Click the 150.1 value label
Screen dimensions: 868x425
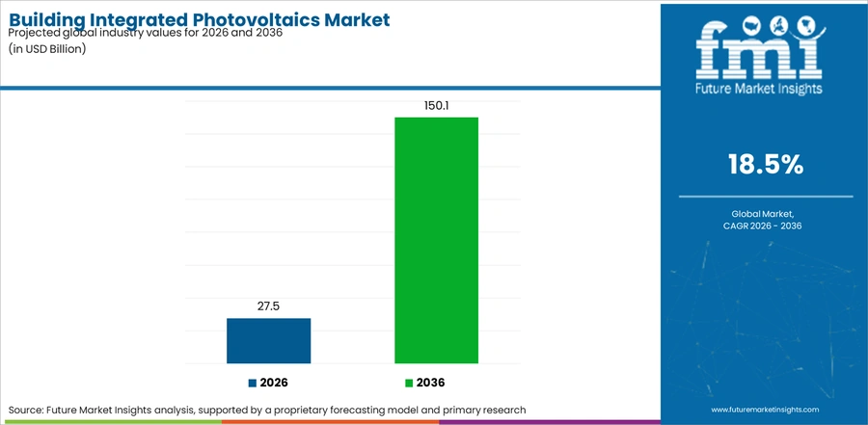click(x=436, y=105)
